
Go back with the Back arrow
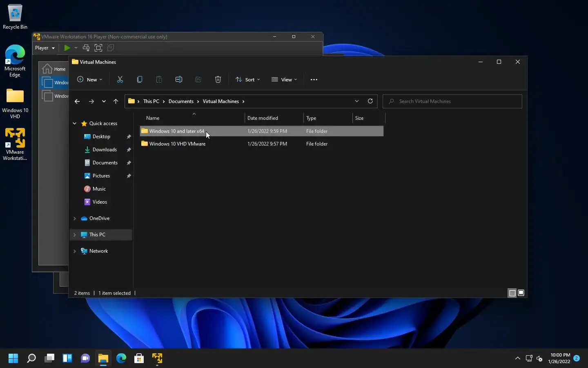[x=77, y=101]
